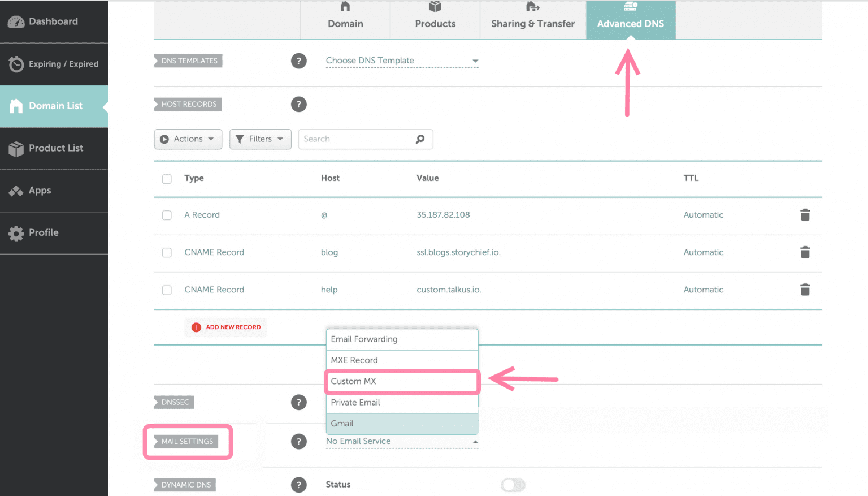Open the Filters dropdown
The width and height of the screenshot is (868, 496).
[260, 139]
